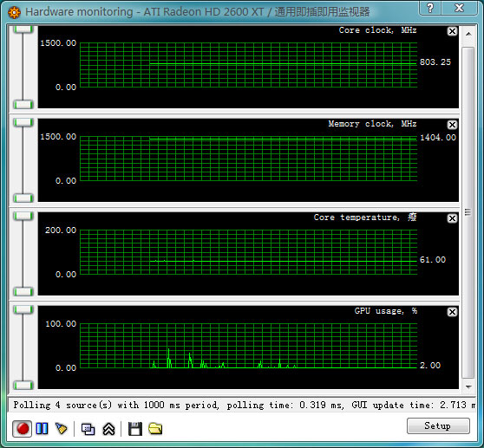Click the 803.25 core clock value
Image resolution: width=484 pixels, height=448 pixels.
(x=435, y=62)
